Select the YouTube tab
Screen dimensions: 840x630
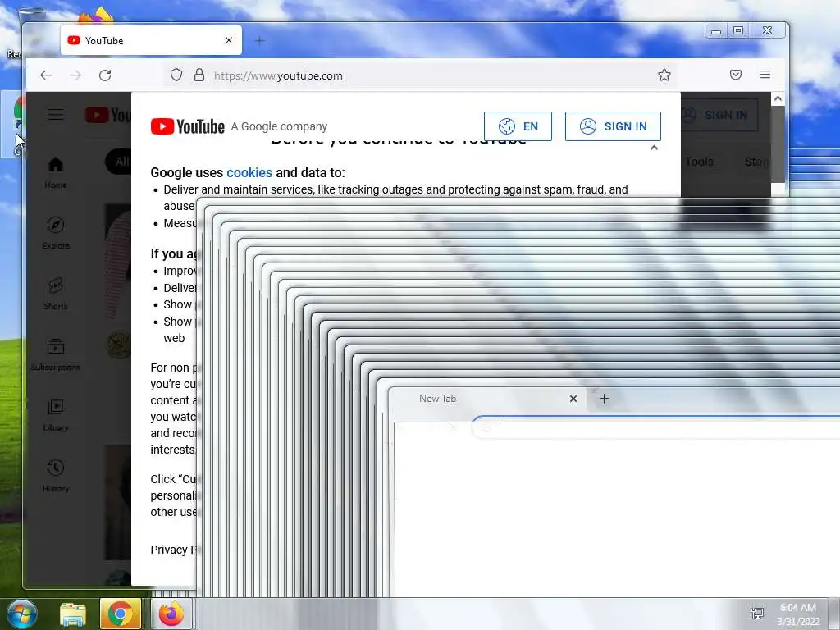[151, 41]
